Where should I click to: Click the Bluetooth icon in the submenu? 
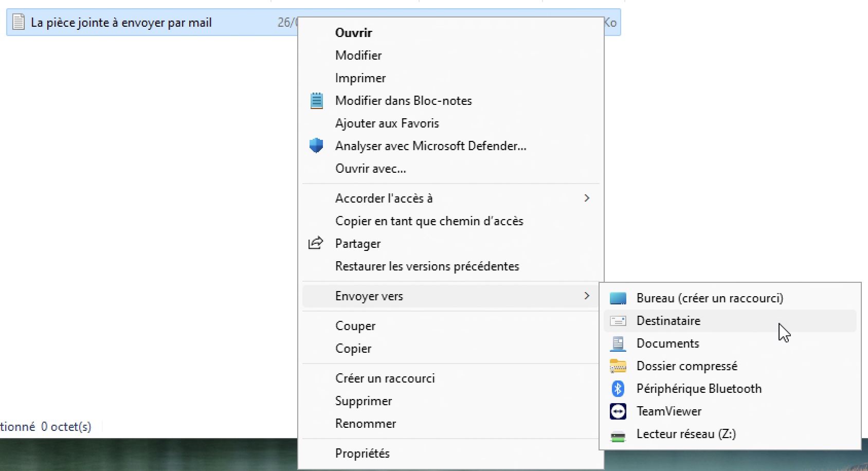click(x=618, y=389)
